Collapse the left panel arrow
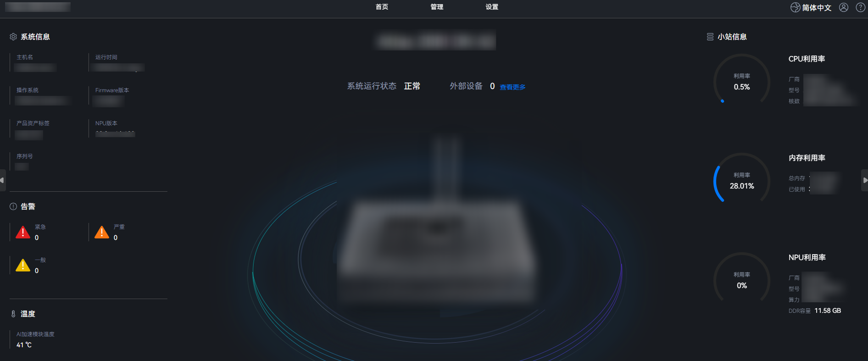868x361 pixels. click(2, 180)
